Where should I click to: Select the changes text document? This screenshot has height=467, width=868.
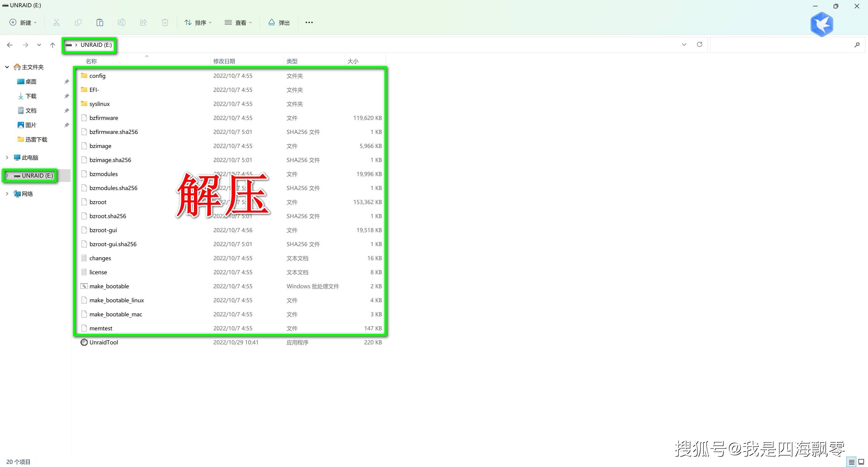[x=100, y=258]
